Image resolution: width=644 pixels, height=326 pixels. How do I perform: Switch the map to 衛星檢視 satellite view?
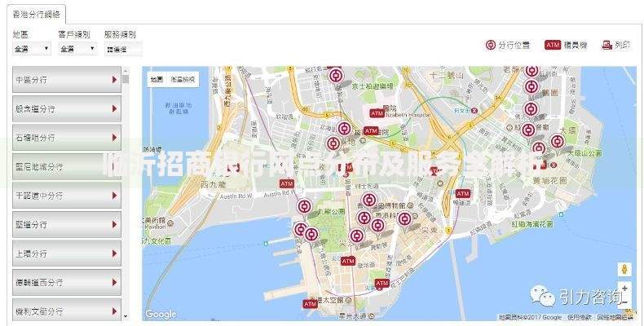183,79
